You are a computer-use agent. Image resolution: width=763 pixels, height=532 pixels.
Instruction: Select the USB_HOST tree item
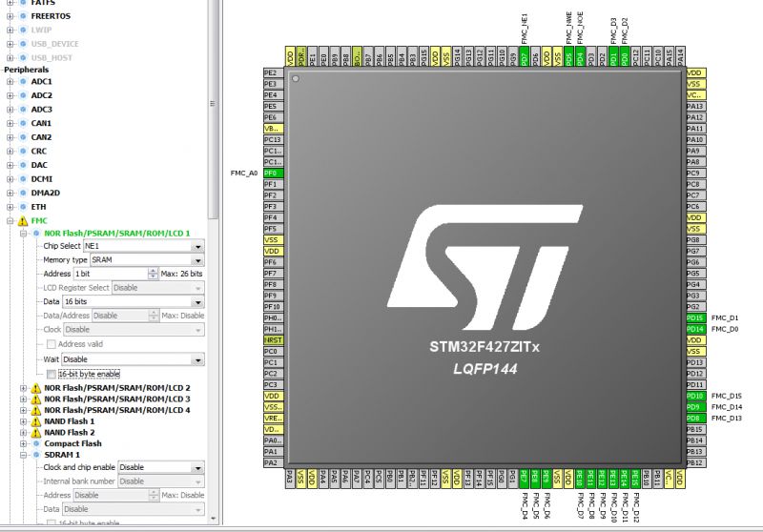click(52, 58)
